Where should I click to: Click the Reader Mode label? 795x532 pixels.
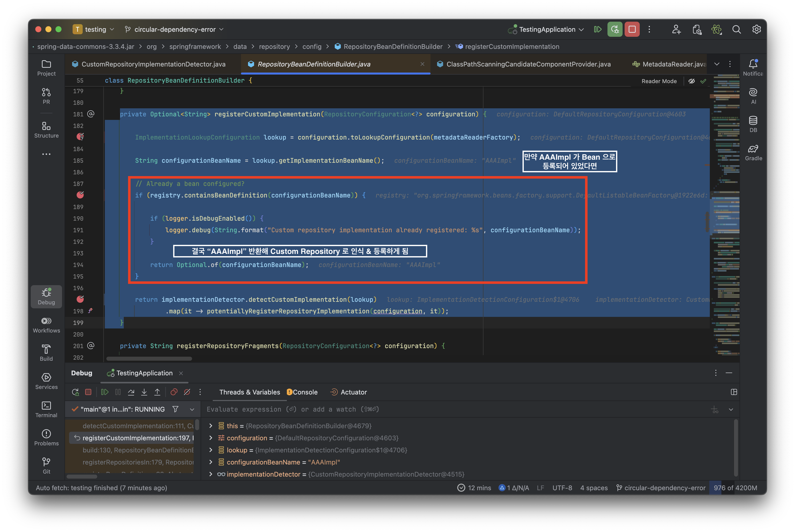[659, 81]
